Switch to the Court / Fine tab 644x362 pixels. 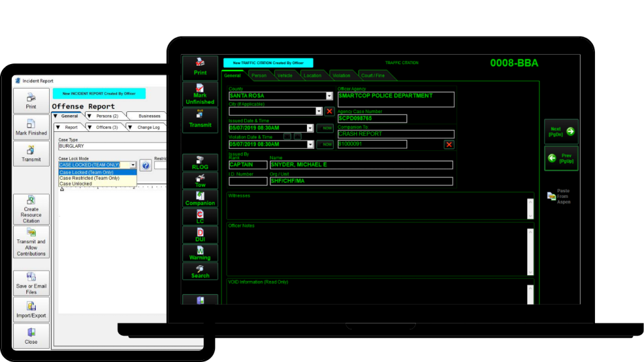(x=374, y=74)
